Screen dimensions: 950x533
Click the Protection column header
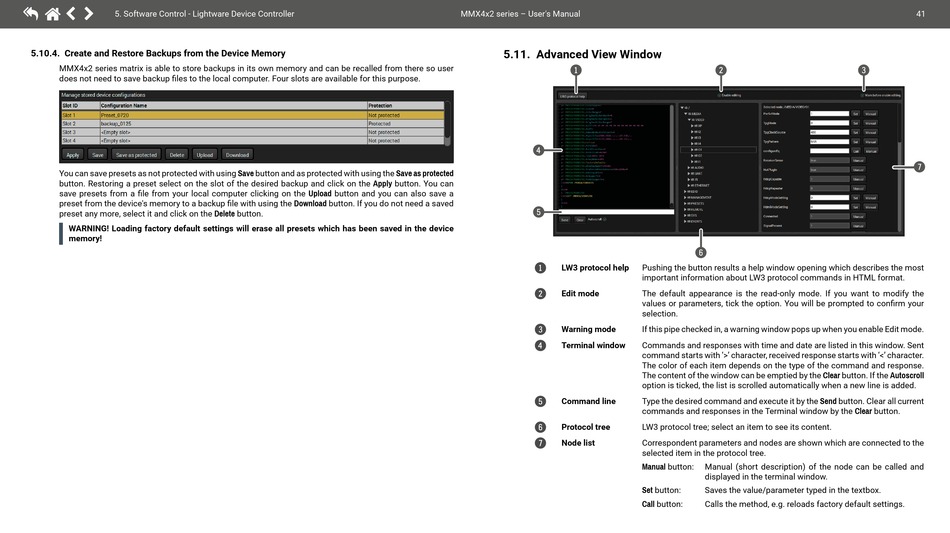(x=405, y=105)
